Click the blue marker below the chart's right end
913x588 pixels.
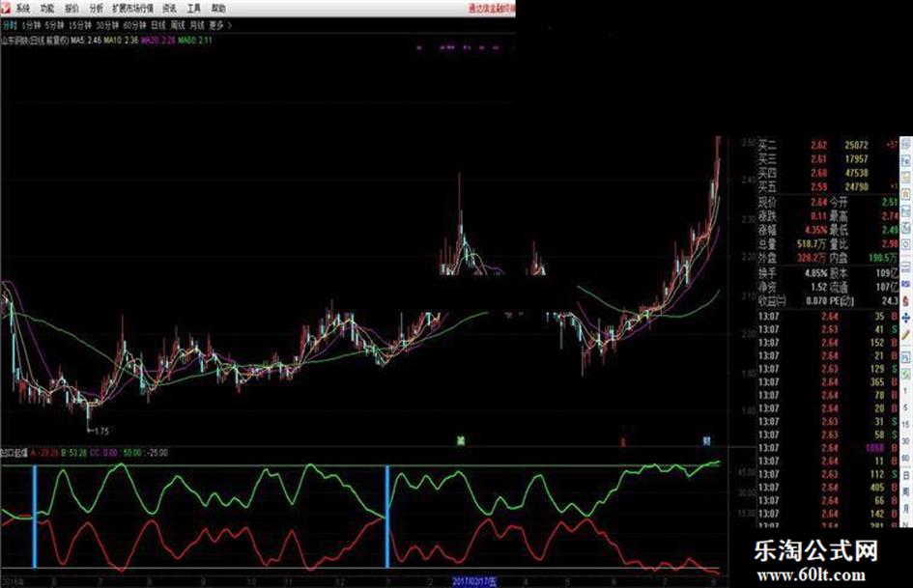click(706, 441)
